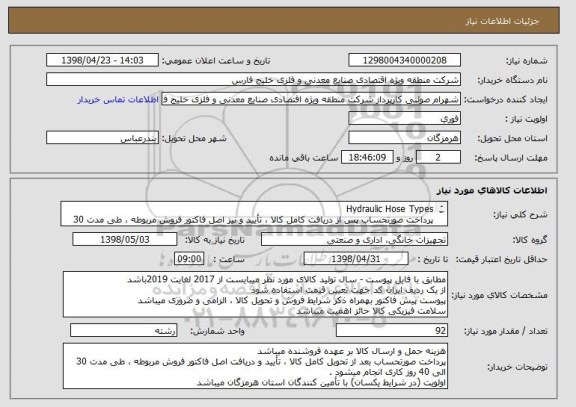Screen dimensions: 576x407
Task: Open the buyer contact information link
Action: click(x=118, y=100)
